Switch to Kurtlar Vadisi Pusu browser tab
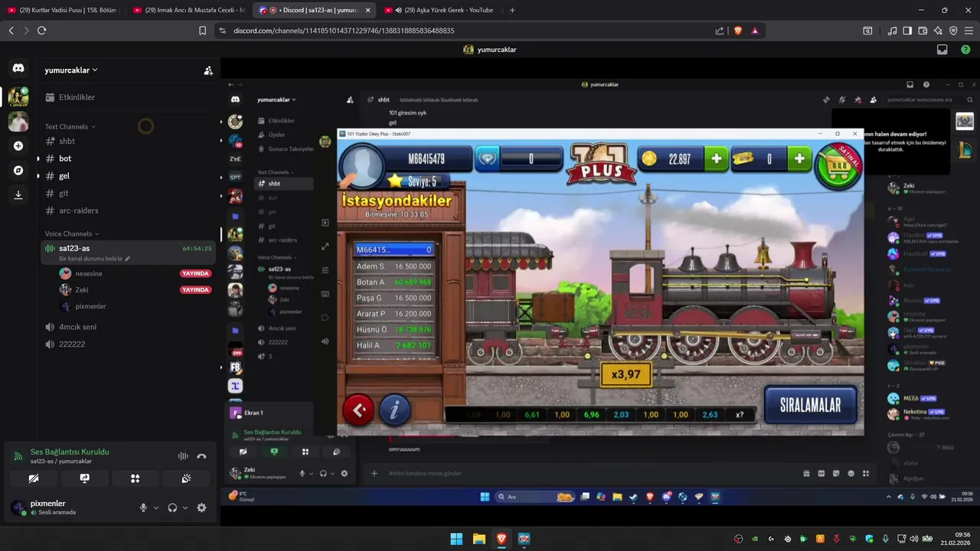 point(62,10)
